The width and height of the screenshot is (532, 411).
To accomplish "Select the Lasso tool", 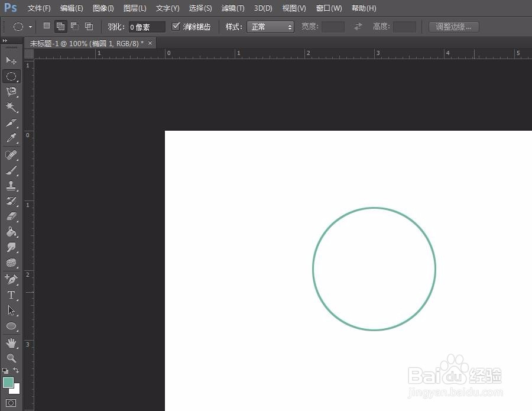I will 11,92.
